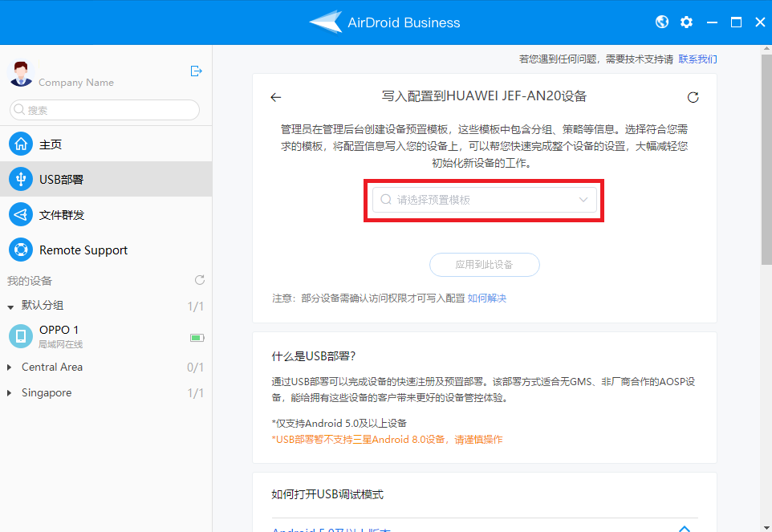Open the Remote Support menu item
This screenshot has height=532, width=772.
106,250
